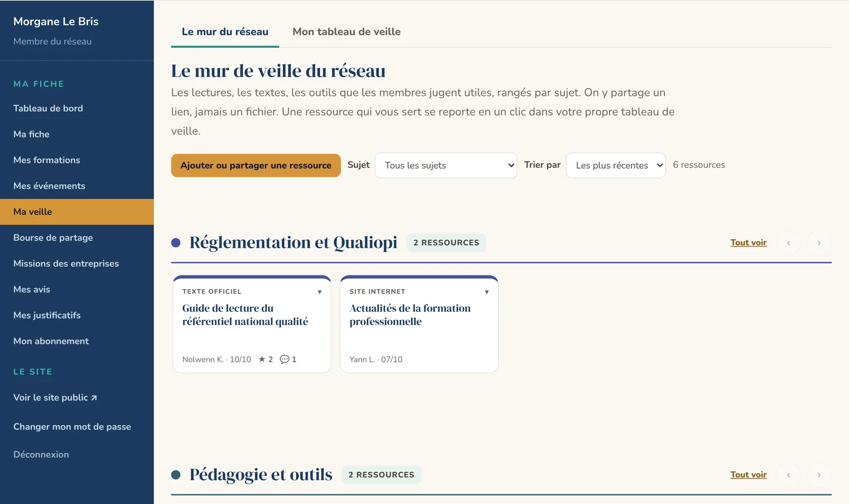Go to previous item in Réglementation et Qualiopi carousel
849x504 pixels.
[x=789, y=242]
